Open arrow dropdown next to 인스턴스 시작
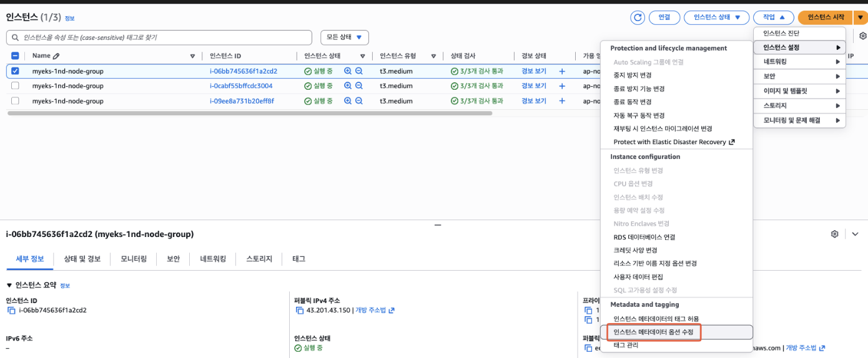Screen dimensions: 868x358 (x=860, y=17)
